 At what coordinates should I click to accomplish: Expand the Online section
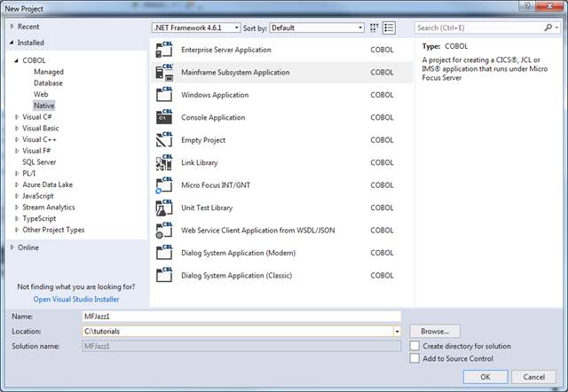click(12, 247)
